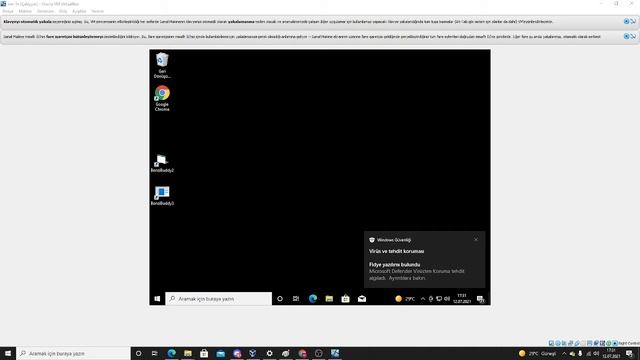The height and width of the screenshot is (360, 640).
Task: Open the host Action Center notifications icon
Action: 630,353
